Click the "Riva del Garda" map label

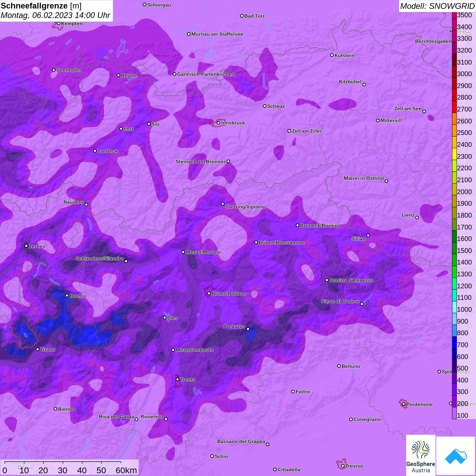click(116, 417)
